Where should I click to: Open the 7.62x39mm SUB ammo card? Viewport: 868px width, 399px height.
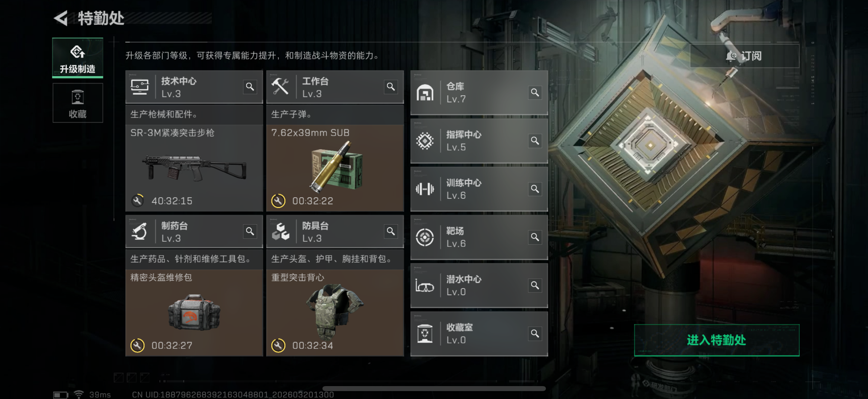tap(335, 168)
